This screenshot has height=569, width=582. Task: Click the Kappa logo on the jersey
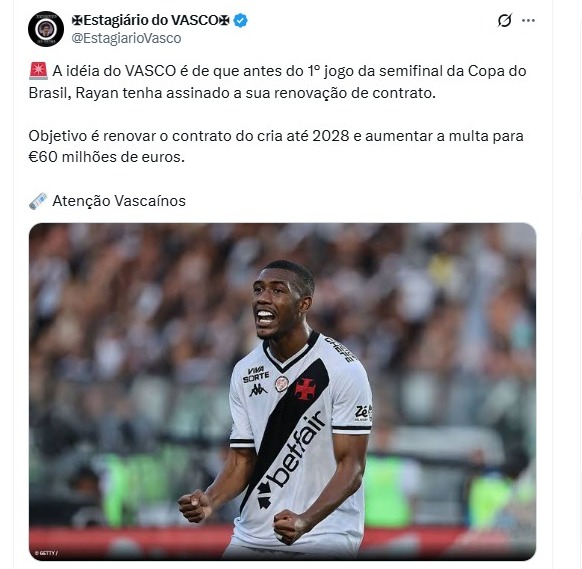258,389
